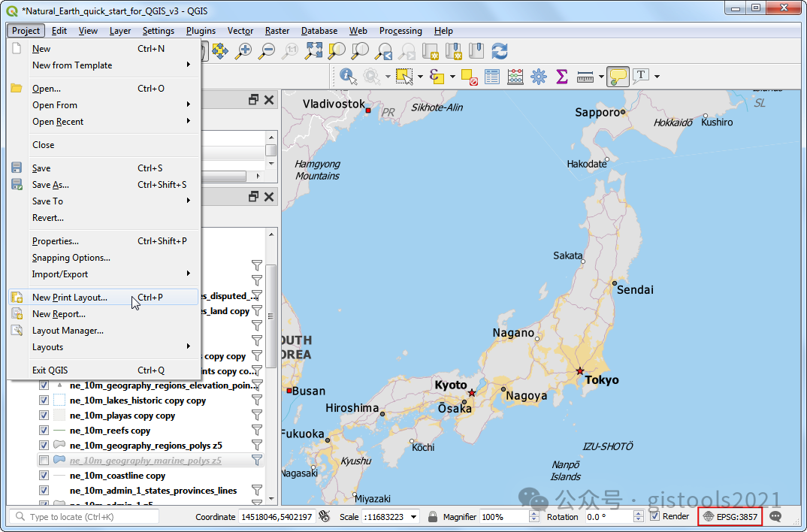Viewport: 807px width, 532px height.
Task: Uncheck ne_10m_geography_regions_elevation_points layer
Action: pos(44,385)
